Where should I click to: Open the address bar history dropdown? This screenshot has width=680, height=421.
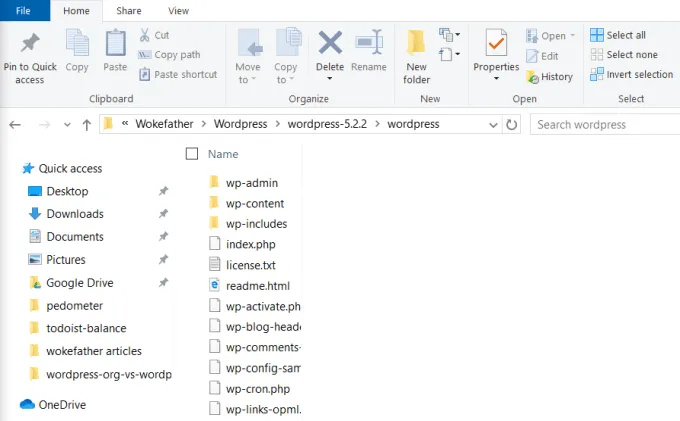tap(492, 125)
